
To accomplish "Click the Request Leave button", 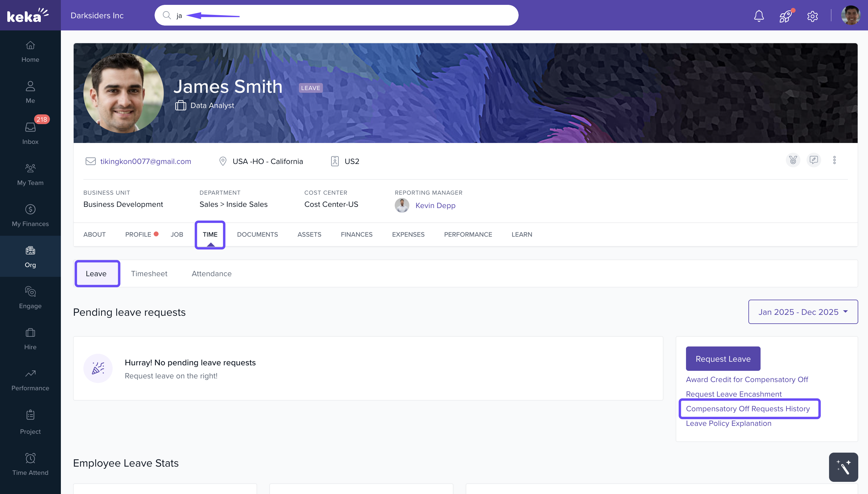I will tap(723, 359).
